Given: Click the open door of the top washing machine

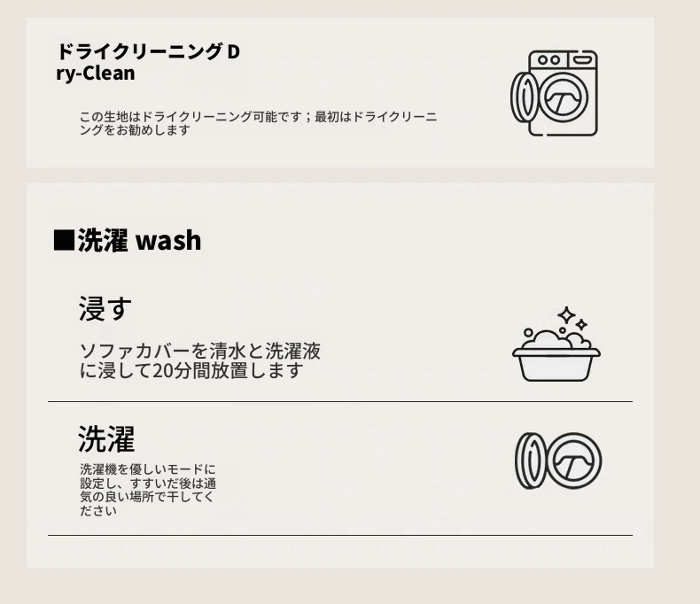Looking at the screenshot, I should tap(525, 97).
